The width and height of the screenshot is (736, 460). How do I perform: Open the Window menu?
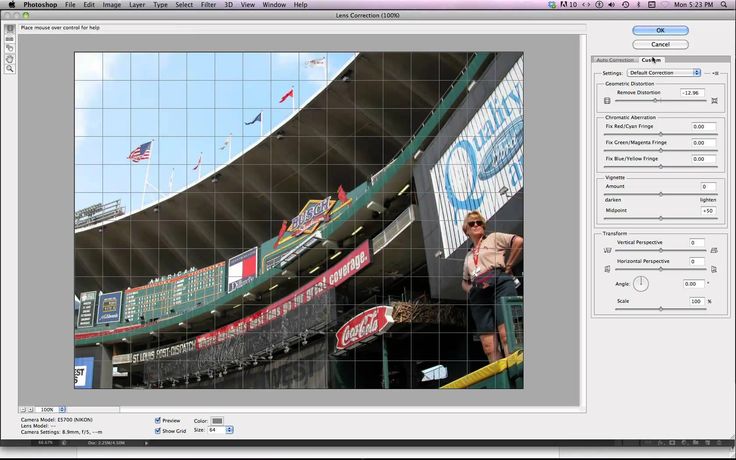274,5
